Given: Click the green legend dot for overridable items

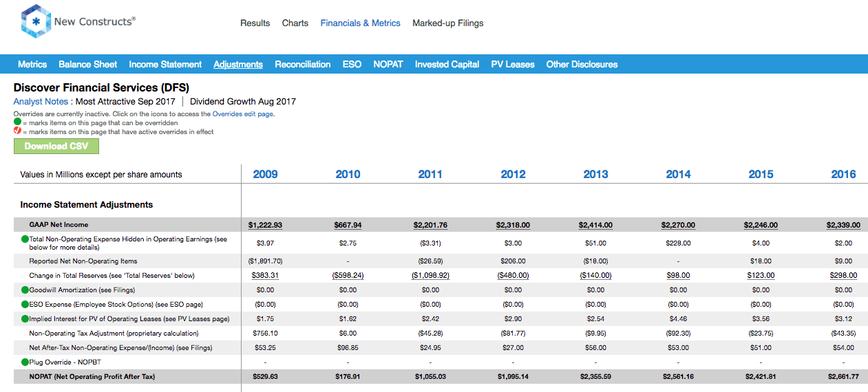Looking at the screenshot, I should 17,122.
